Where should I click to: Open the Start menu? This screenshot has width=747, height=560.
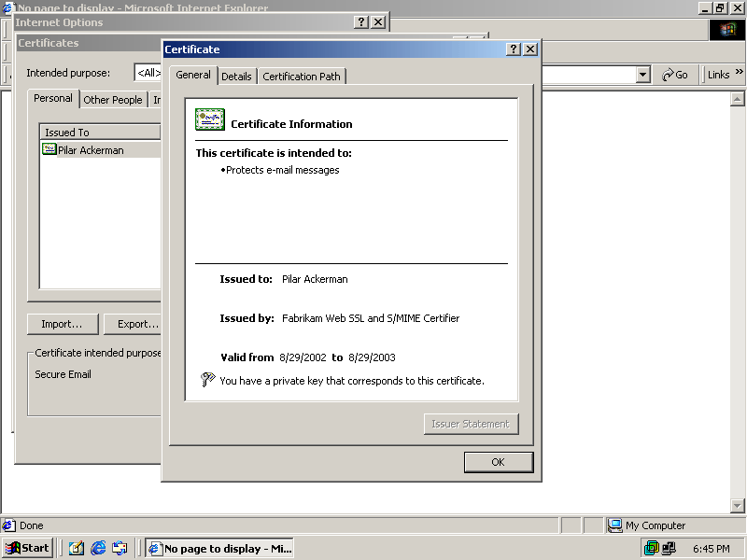pyautogui.click(x=27, y=548)
